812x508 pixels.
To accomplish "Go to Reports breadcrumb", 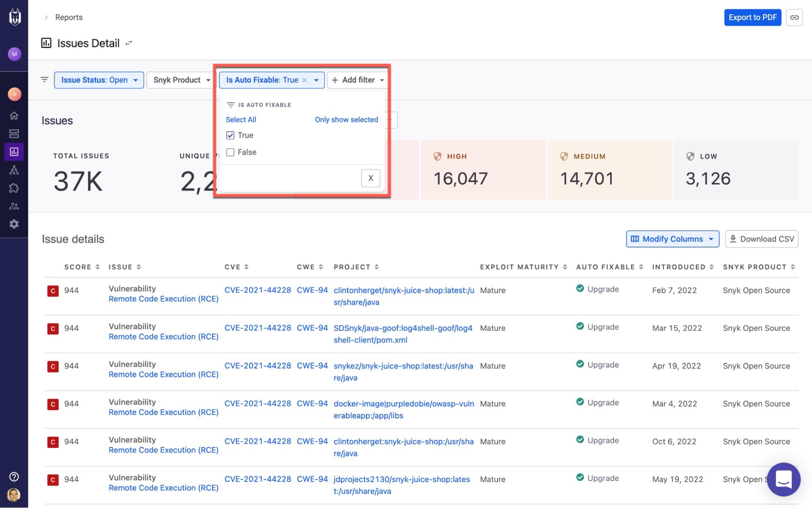I will coord(69,17).
